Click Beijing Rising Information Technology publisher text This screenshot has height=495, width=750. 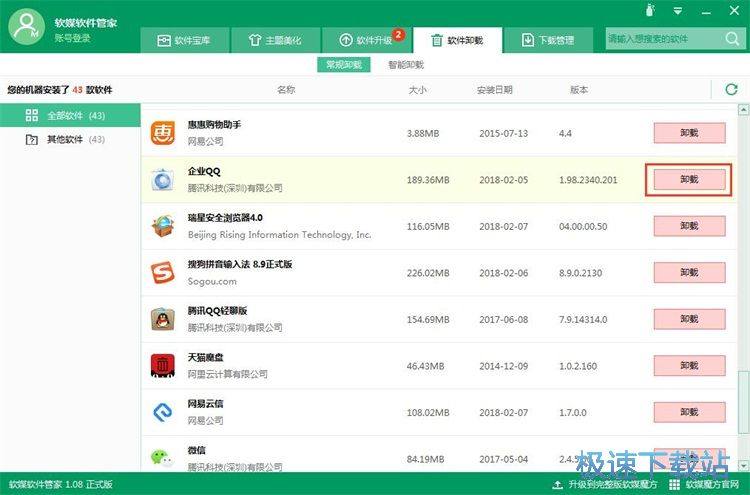click(279, 234)
